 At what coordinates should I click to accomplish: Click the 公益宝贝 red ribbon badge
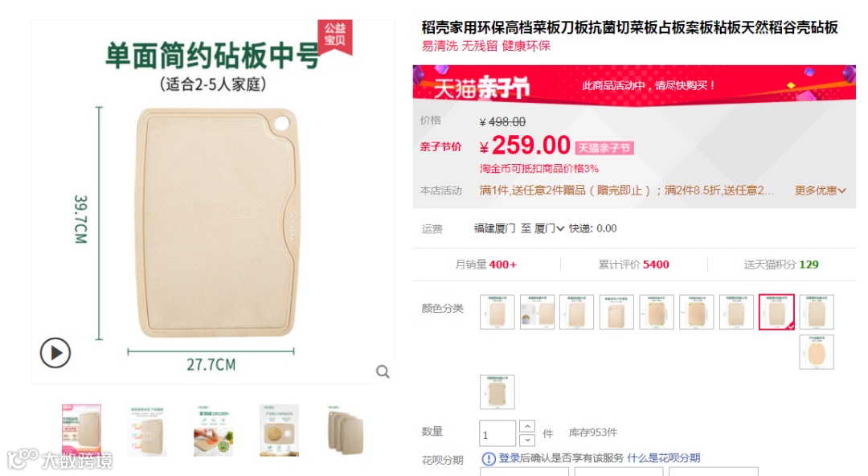(335, 36)
